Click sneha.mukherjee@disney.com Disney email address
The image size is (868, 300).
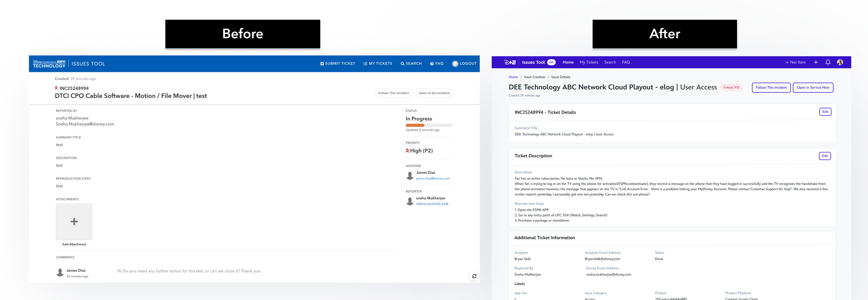(x=609, y=275)
